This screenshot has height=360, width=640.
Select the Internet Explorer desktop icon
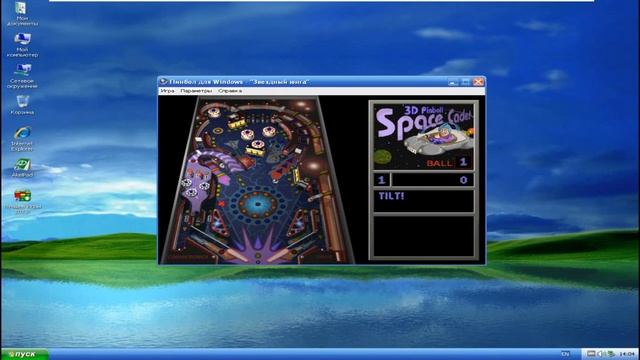click(x=22, y=139)
